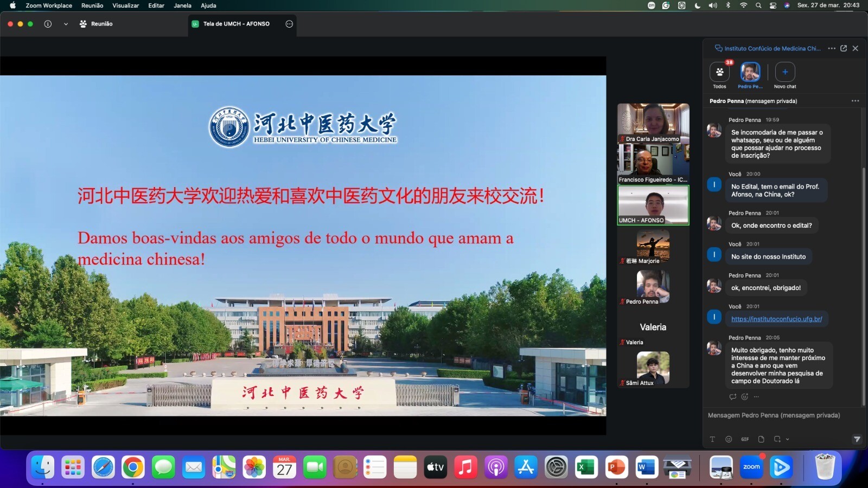
Task: Expand the screenshot options dropdown arrow
Action: (787, 439)
